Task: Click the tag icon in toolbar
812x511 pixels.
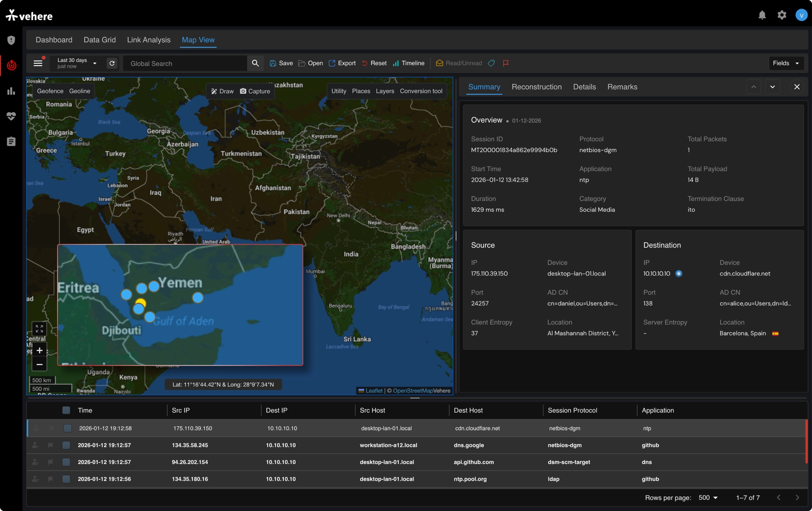Action: (491, 63)
